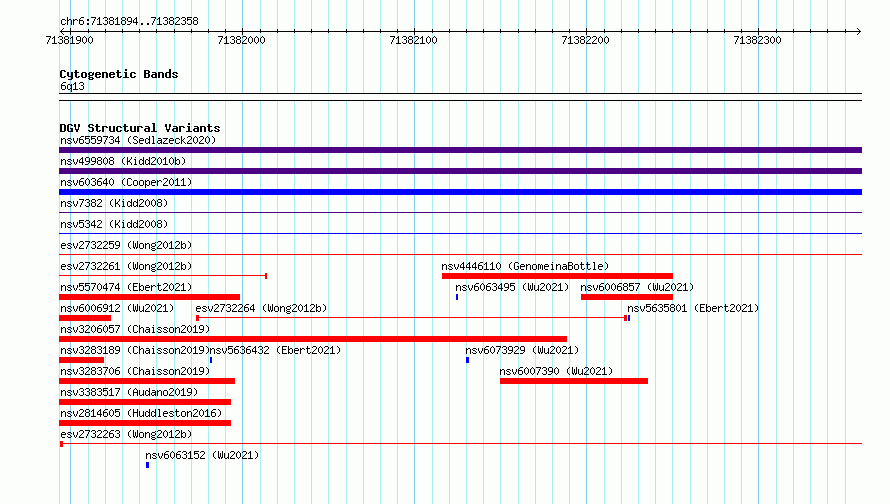Select the nsv3383517 (Audano2019) label
Viewport: 890px width, 504px height.
[x=129, y=392]
